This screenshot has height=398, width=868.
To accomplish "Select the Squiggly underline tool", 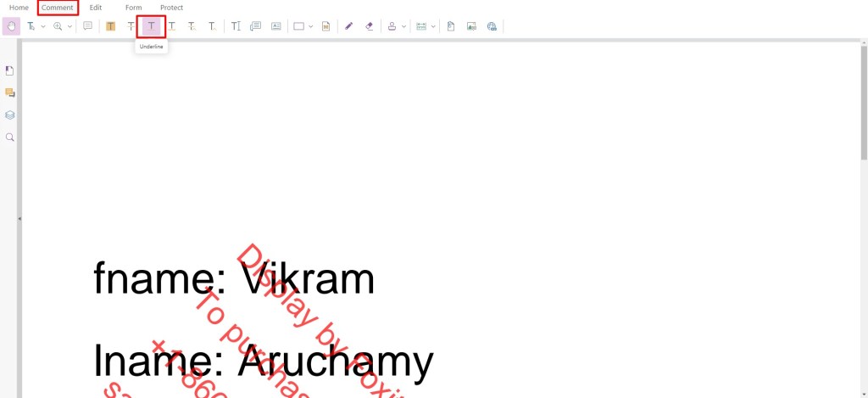I will [x=172, y=26].
